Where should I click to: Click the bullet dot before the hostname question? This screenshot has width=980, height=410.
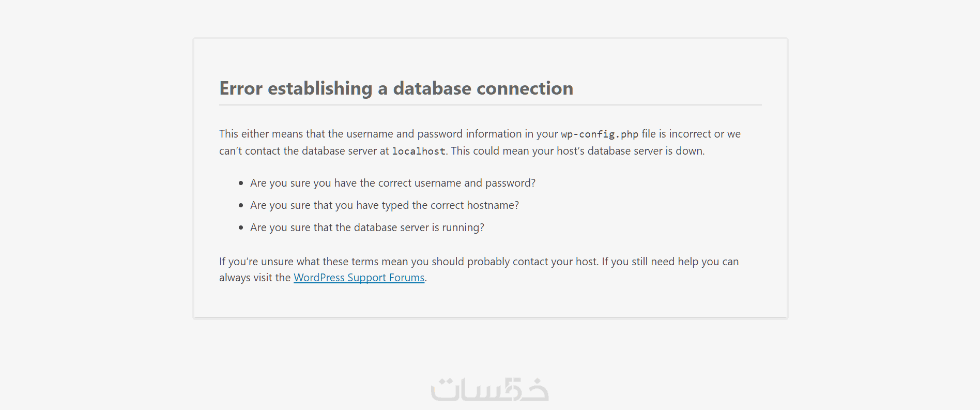click(x=241, y=205)
